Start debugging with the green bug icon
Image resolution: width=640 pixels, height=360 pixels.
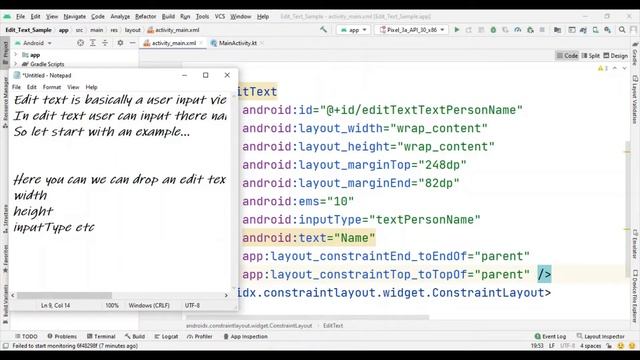(x=493, y=30)
